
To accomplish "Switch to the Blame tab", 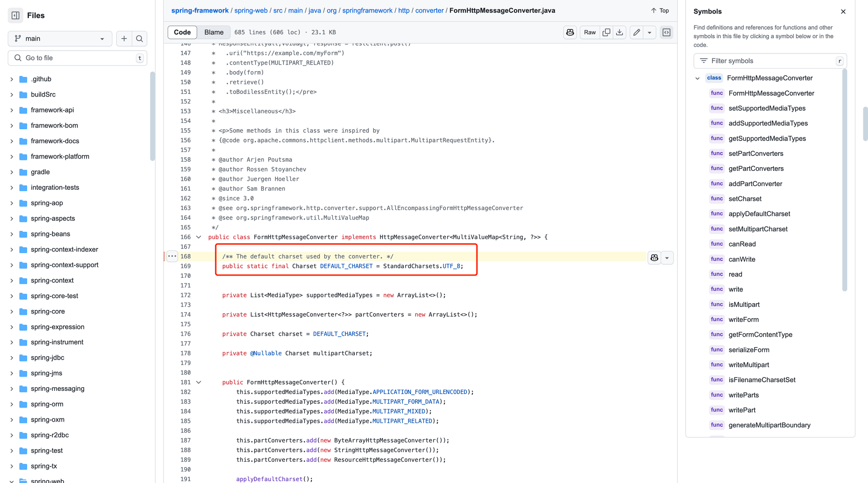I will pos(213,33).
